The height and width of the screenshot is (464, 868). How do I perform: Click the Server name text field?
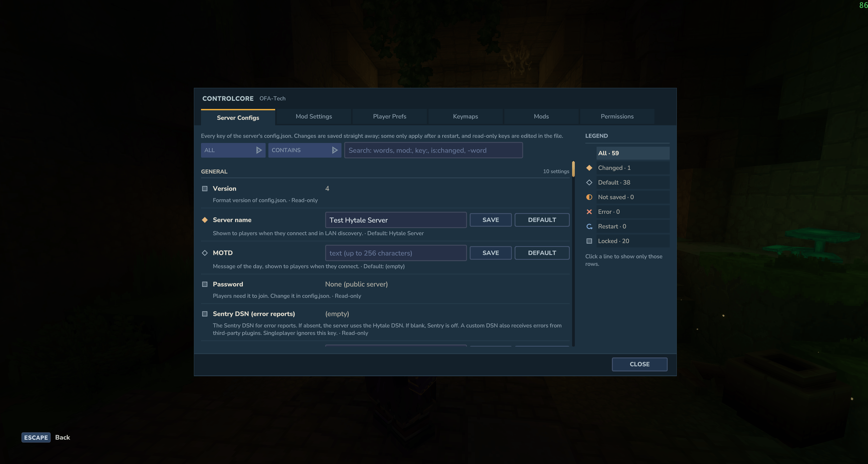pos(396,220)
